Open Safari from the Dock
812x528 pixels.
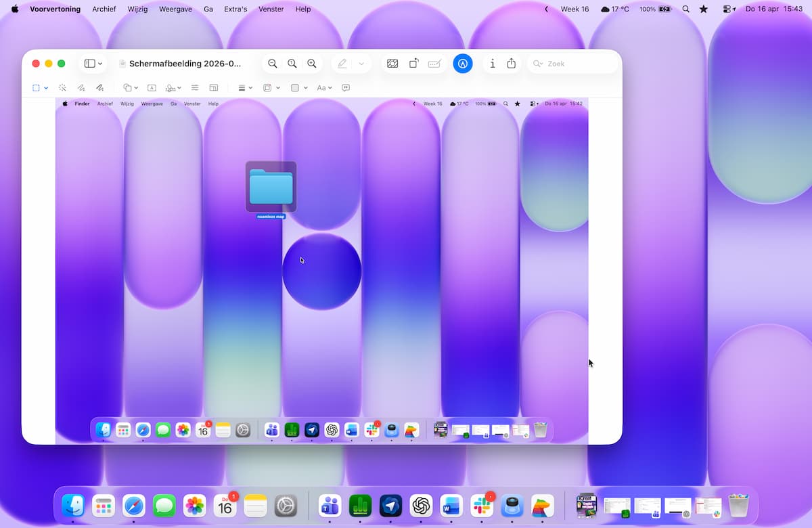134,505
